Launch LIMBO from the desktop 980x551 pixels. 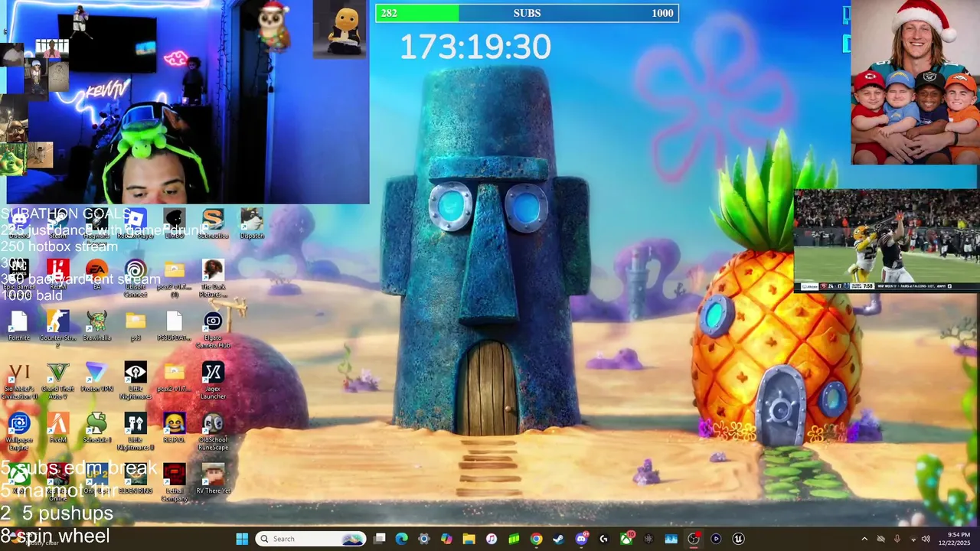(174, 223)
